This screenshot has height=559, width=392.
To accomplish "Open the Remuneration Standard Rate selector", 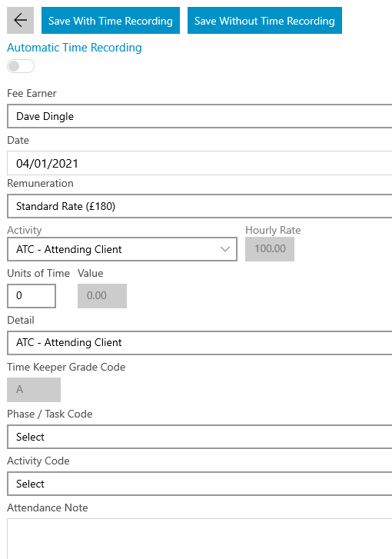I will pos(200,206).
